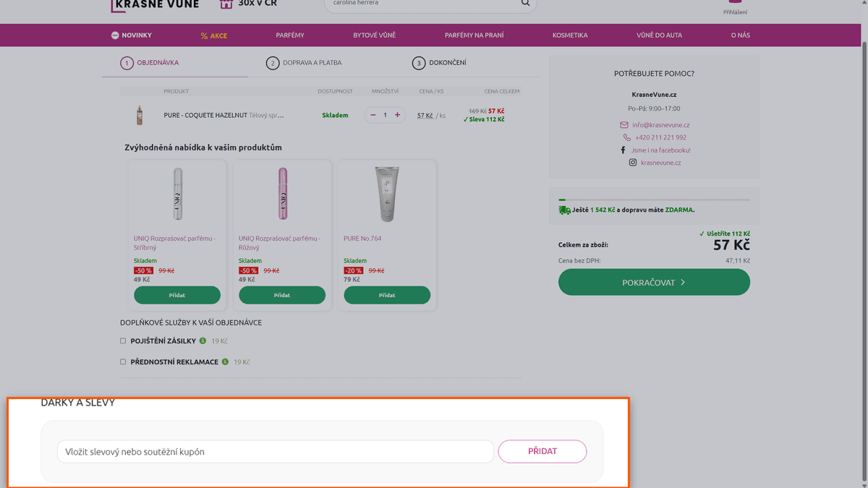Click info icon beside Přednostní reklamace

(226, 361)
